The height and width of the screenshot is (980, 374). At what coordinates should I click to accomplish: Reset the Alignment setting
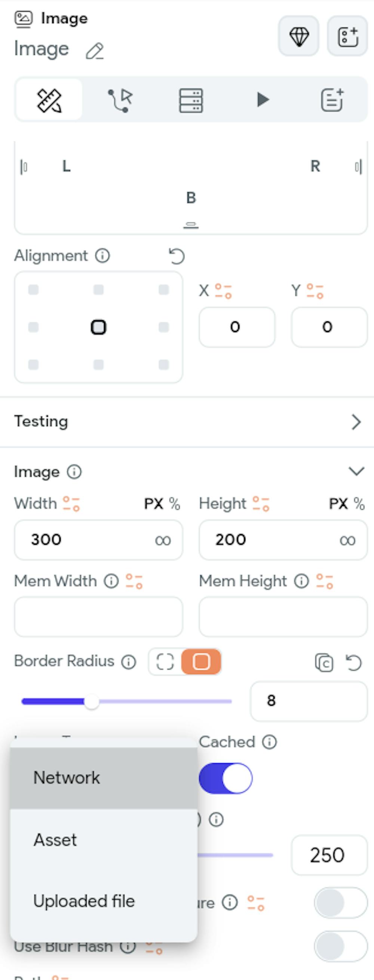[177, 256]
